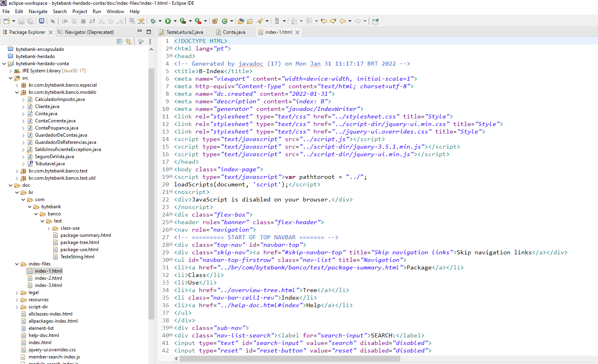Expand JRE System Library node
This screenshot has width=598, height=364.
point(11,71)
